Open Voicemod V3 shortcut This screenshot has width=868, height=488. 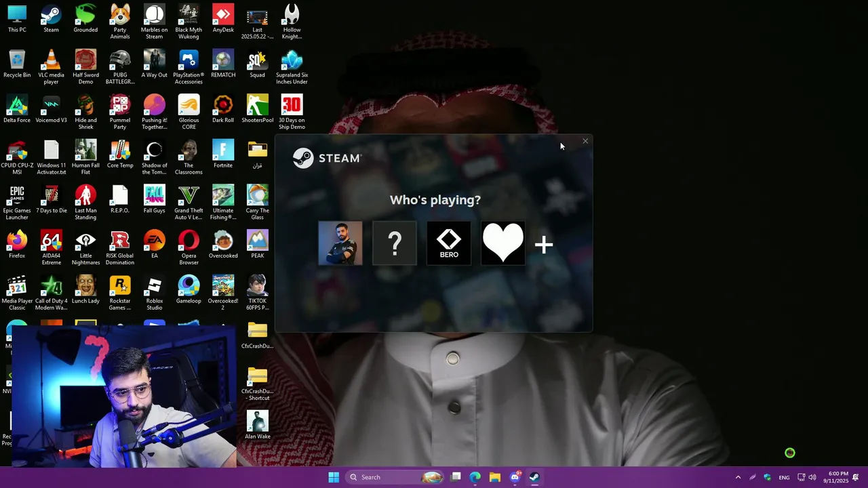[51, 109]
